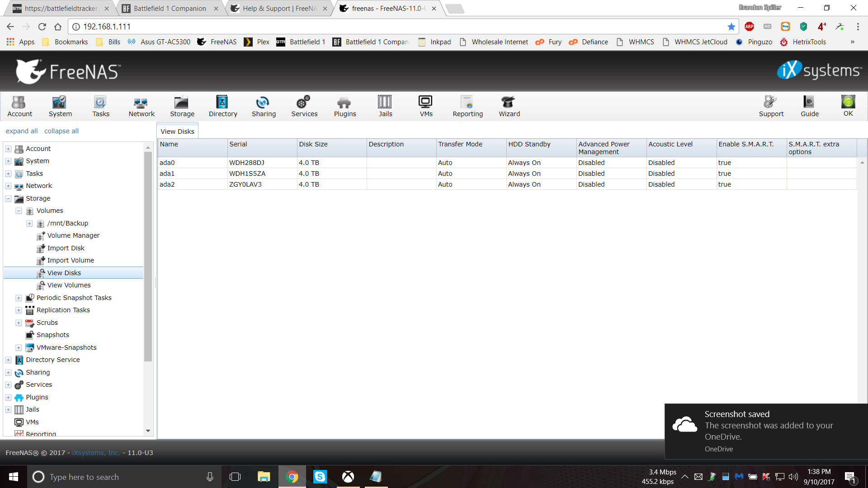The width and height of the screenshot is (868, 488).
Task: Open the WHMCS JetCloud bookmark
Action: [695, 42]
